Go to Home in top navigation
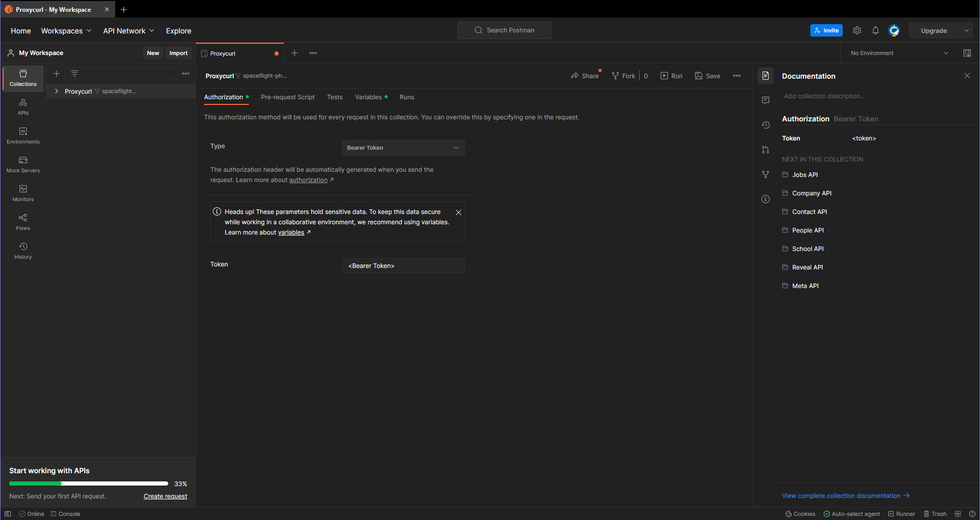This screenshot has width=980, height=520. coord(21,31)
